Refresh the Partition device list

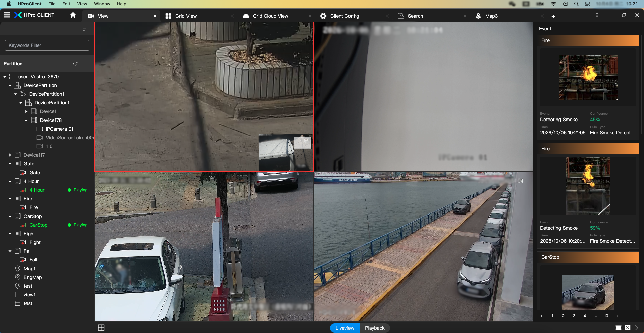click(75, 64)
